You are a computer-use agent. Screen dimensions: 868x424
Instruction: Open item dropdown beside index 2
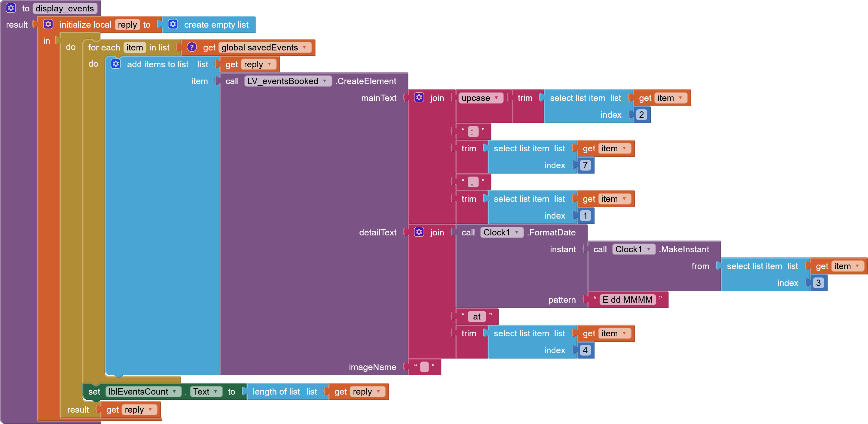671,98
